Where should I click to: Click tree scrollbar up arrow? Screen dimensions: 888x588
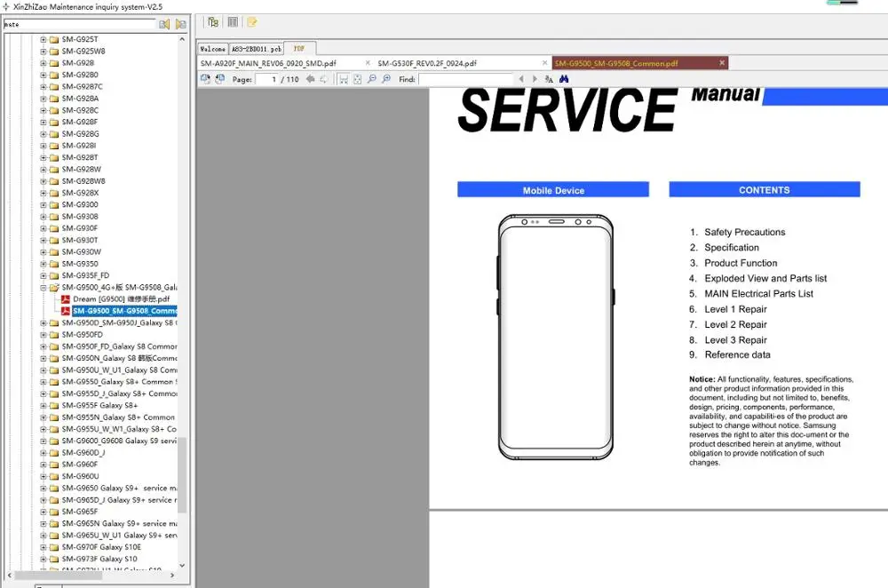pos(182,40)
